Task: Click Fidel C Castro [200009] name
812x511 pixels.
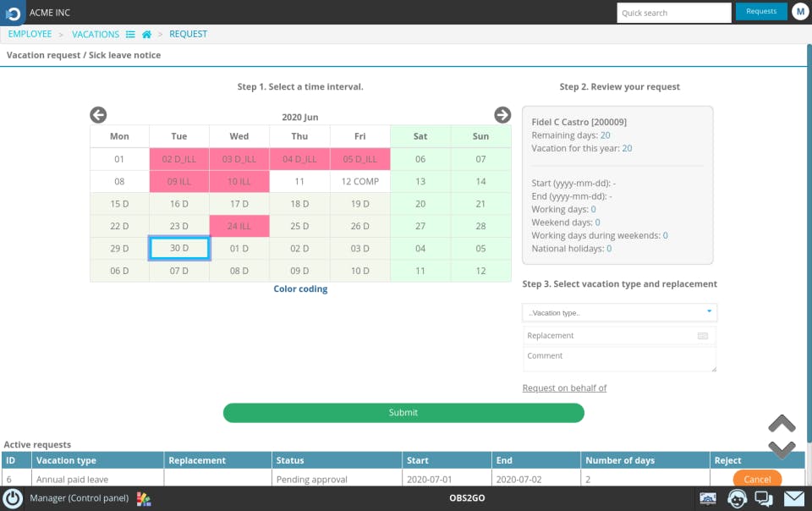Action: click(x=579, y=122)
